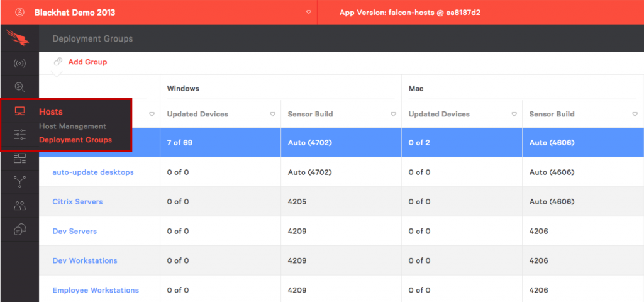Open the configuration sliders sidebar icon
Viewport: 644px width, 302px height.
tap(19, 135)
